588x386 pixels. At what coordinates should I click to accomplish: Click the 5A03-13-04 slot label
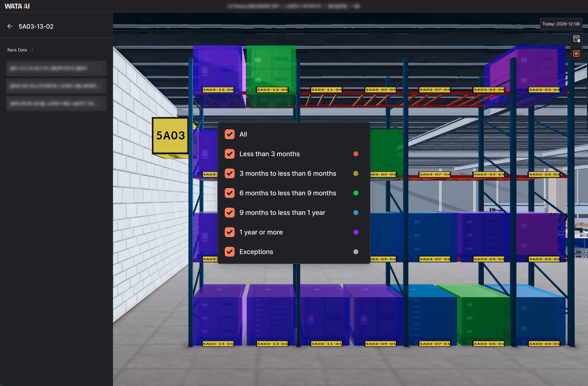272,90
